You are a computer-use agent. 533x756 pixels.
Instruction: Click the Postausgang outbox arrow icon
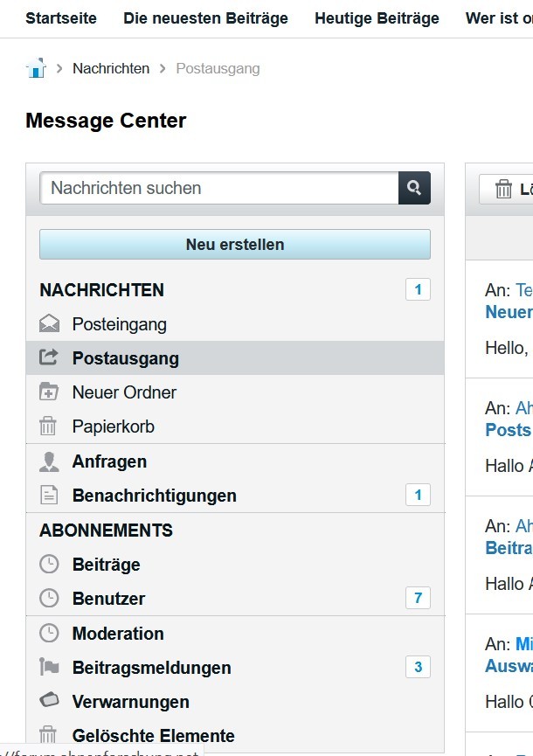(50, 358)
